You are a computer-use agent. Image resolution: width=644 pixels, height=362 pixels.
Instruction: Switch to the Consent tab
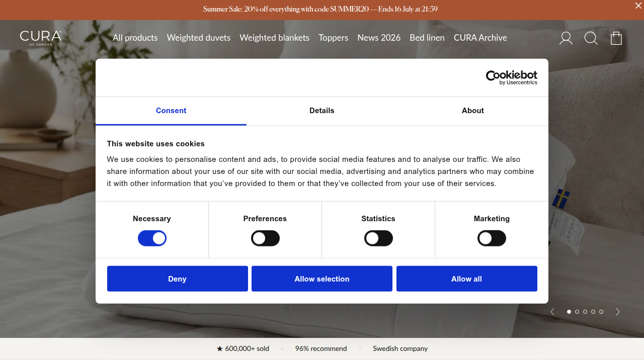(171, 111)
